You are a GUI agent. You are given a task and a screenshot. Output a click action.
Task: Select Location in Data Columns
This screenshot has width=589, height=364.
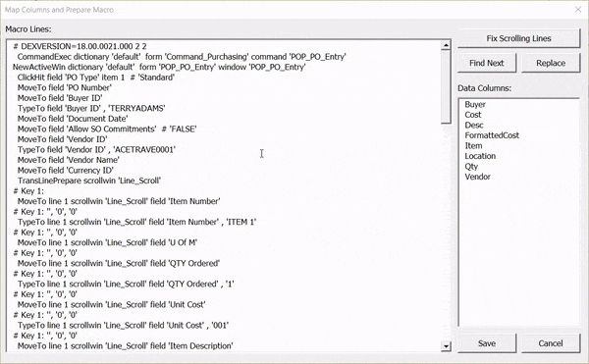pyautogui.click(x=480, y=156)
